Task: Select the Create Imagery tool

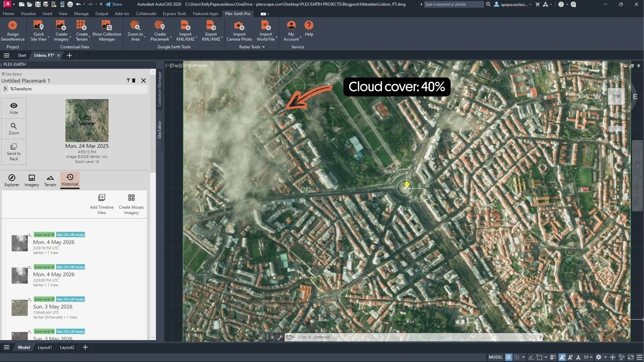Action: 61,31
